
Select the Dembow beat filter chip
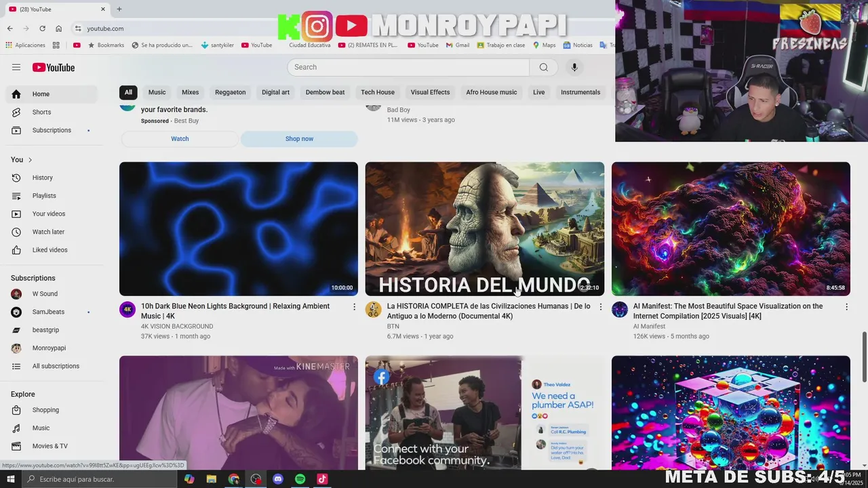[x=325, y=92]
